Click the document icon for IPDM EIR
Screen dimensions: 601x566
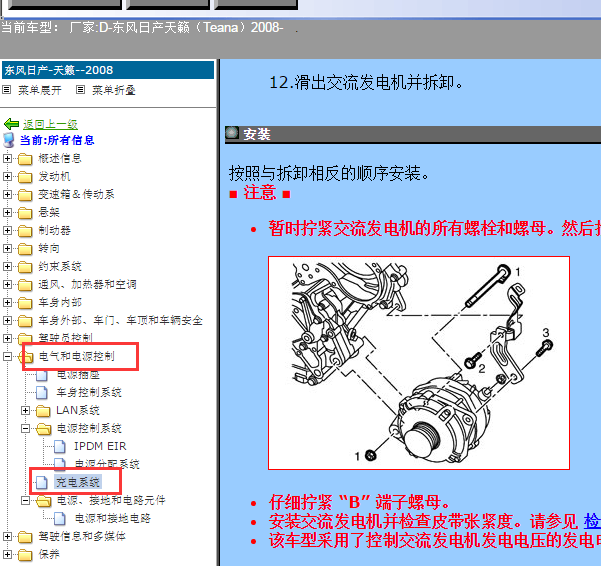pos(60,446)
